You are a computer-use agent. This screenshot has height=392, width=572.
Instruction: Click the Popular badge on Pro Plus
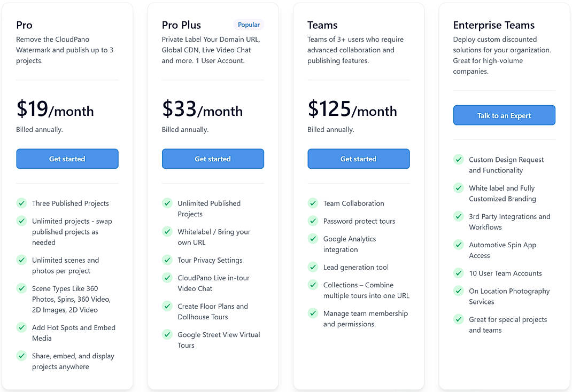tap(249, 24)
